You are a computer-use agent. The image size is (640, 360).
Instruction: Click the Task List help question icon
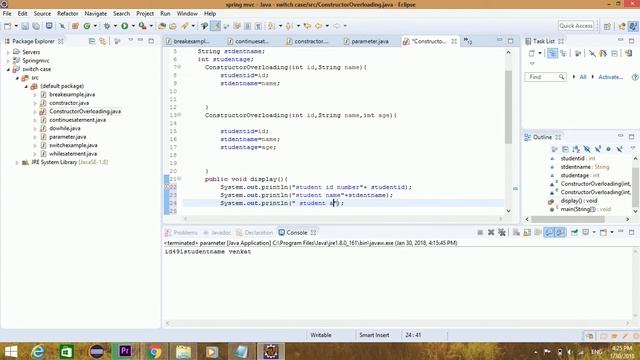635,77
